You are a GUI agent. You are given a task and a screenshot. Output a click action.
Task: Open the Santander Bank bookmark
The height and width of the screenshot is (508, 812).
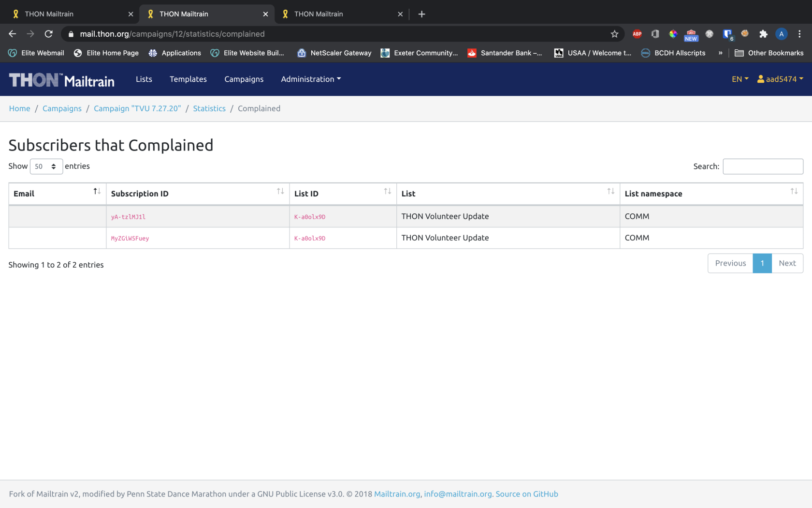click(x=505, y=53)
